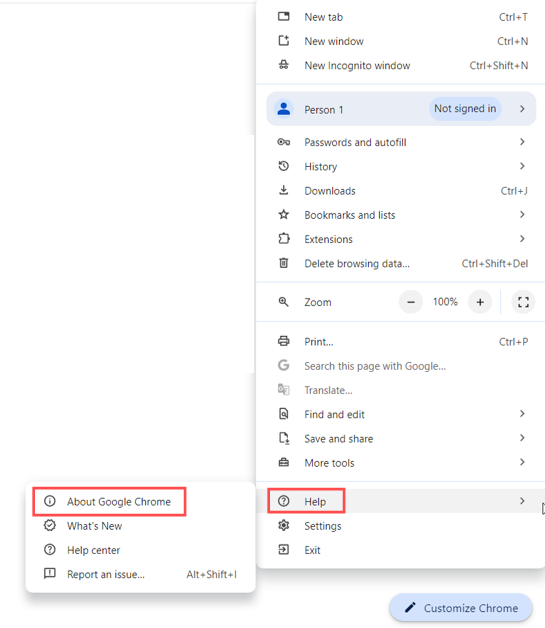Viewport: 545px width, 628px height.
Task: Click the Ctrl+J shortcut text
Action: pos(514,191)
